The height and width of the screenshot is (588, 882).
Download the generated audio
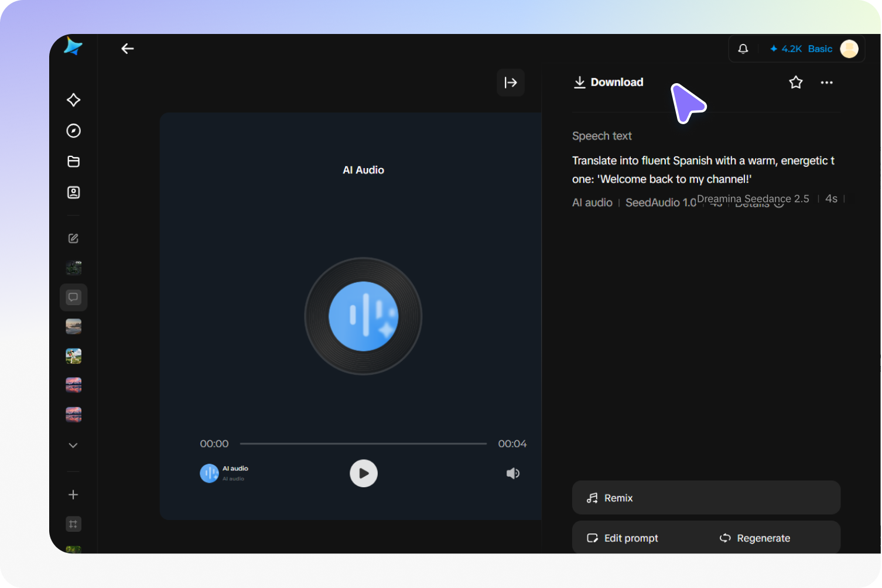tap(608, 83)
